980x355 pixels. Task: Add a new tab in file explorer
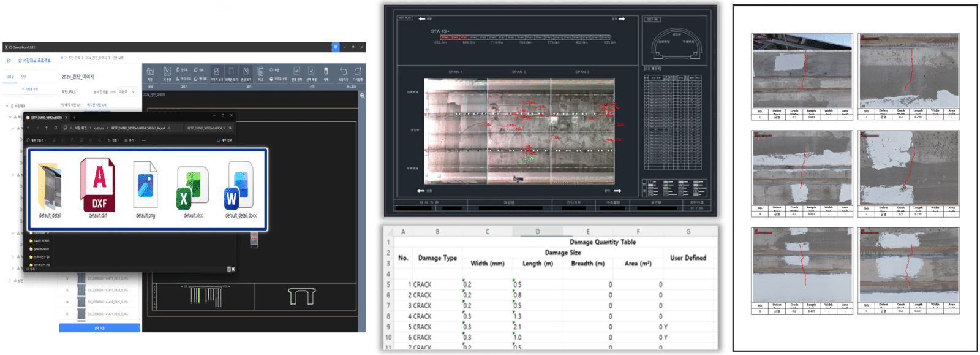tap(74, 118)
